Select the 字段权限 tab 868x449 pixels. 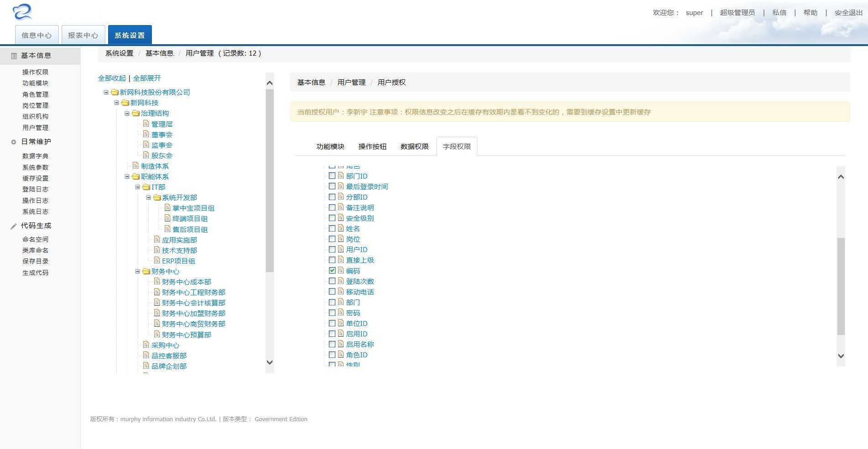(x=457, y=146)
